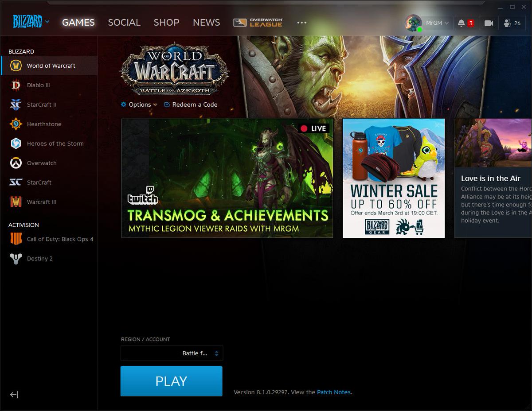Select the Destiny 2 text label
Image resolution: width=532 pixels, height=411 pixels.
click(x=40, y=259)
